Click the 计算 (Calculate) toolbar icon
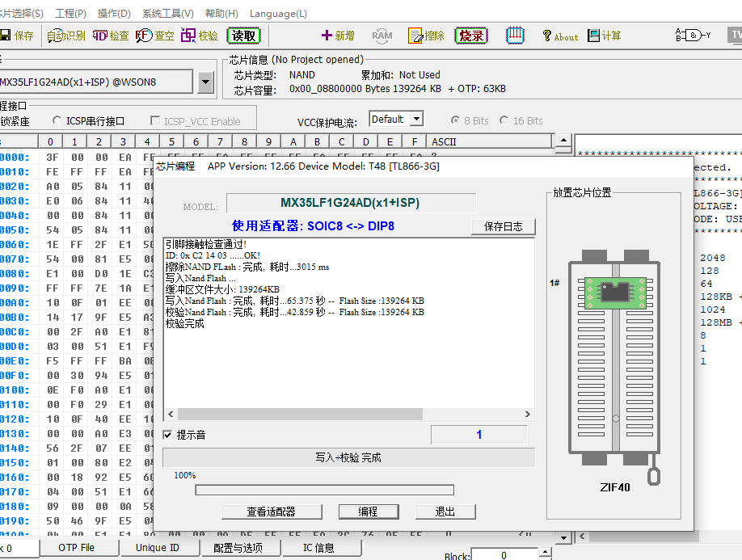The image size is (742, 560). coord(605,36)
